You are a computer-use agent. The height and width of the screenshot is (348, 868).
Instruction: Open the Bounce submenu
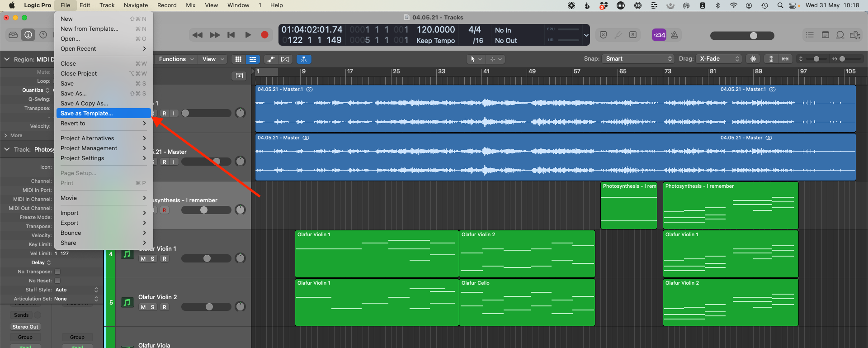pyautogui.click(x=104, y=233)
